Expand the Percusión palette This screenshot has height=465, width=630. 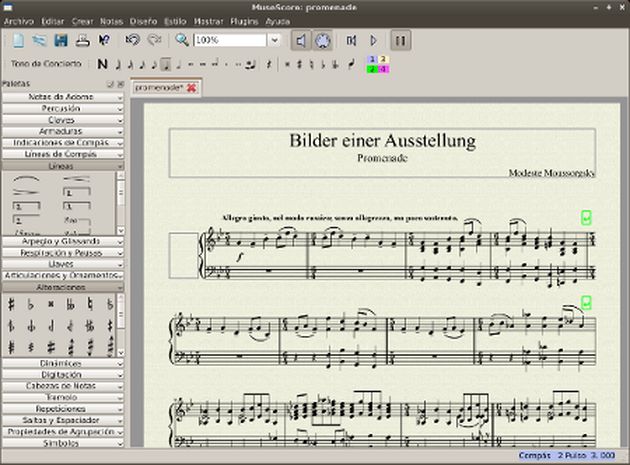(63, 109)
